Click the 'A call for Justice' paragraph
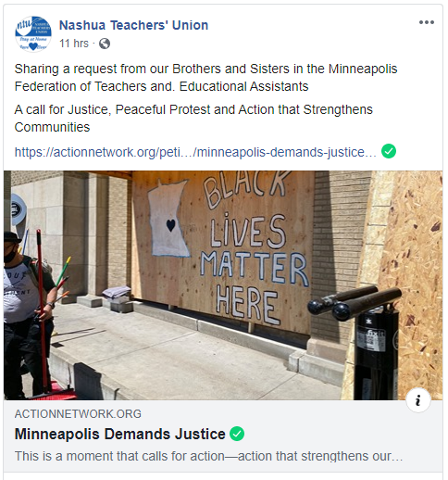Image resolution: width=448 pixels, height=480 pixels. point(193,119)
